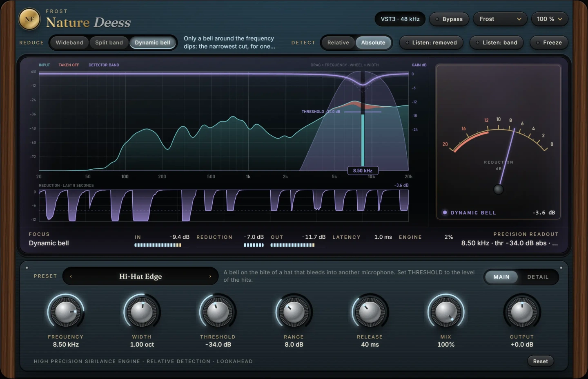Click the TAKEN OFF legend label
588x379 pixels.
point(69,65)
